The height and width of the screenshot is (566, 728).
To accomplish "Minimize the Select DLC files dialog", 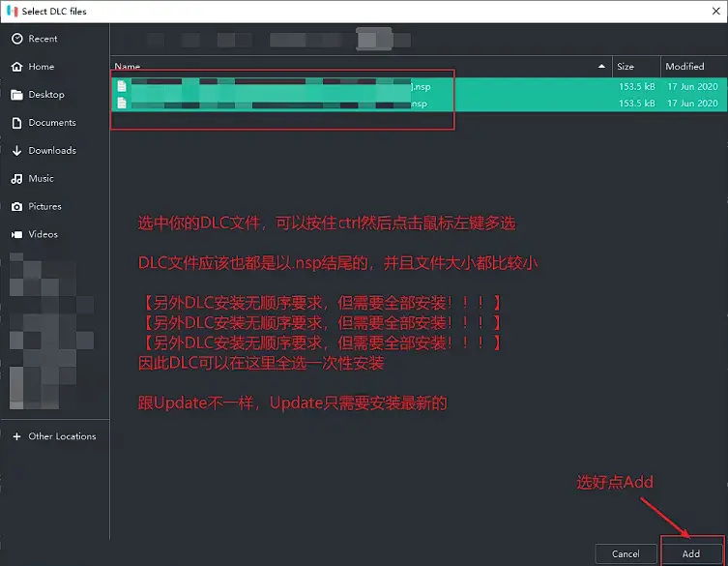I will click(x=617, y=10).
